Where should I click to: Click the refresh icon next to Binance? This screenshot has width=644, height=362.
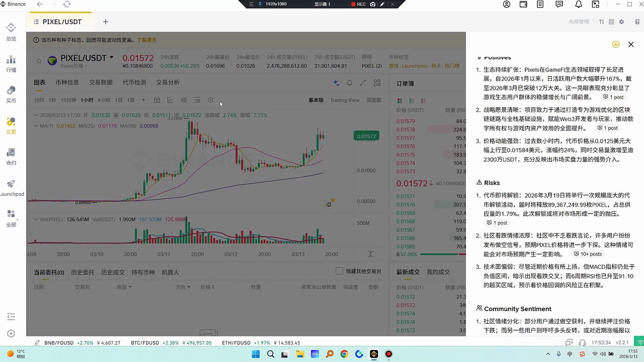[x=67, y=4]
